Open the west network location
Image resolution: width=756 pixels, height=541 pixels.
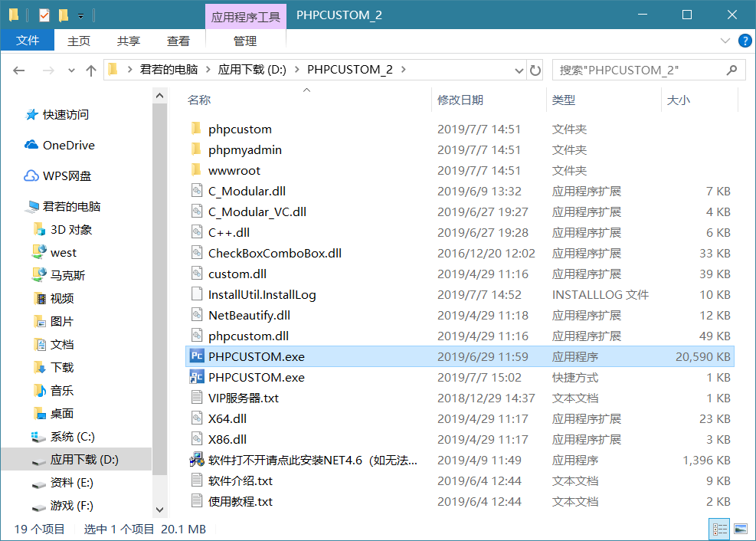(54, 253)
